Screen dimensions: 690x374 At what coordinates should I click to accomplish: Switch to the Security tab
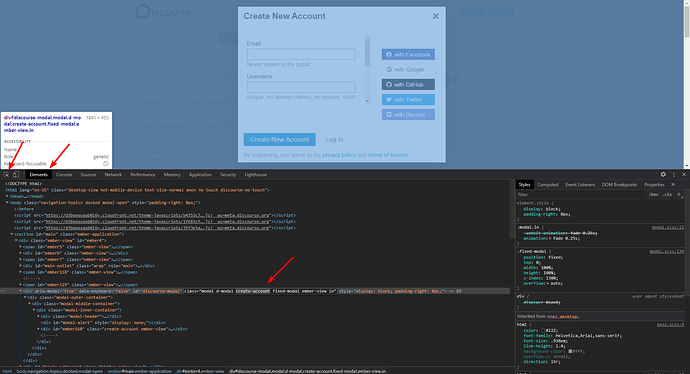(228, 175)
